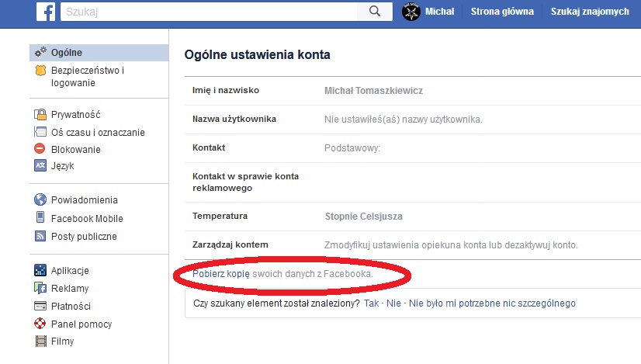641x364 pixels.
Task: Open Filmy settings
Action: click(63, 341)
